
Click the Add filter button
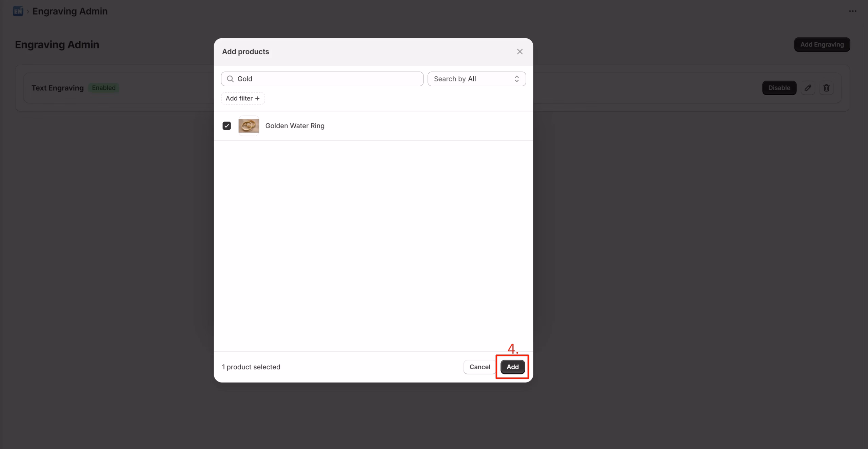click(x=242, y=98)
